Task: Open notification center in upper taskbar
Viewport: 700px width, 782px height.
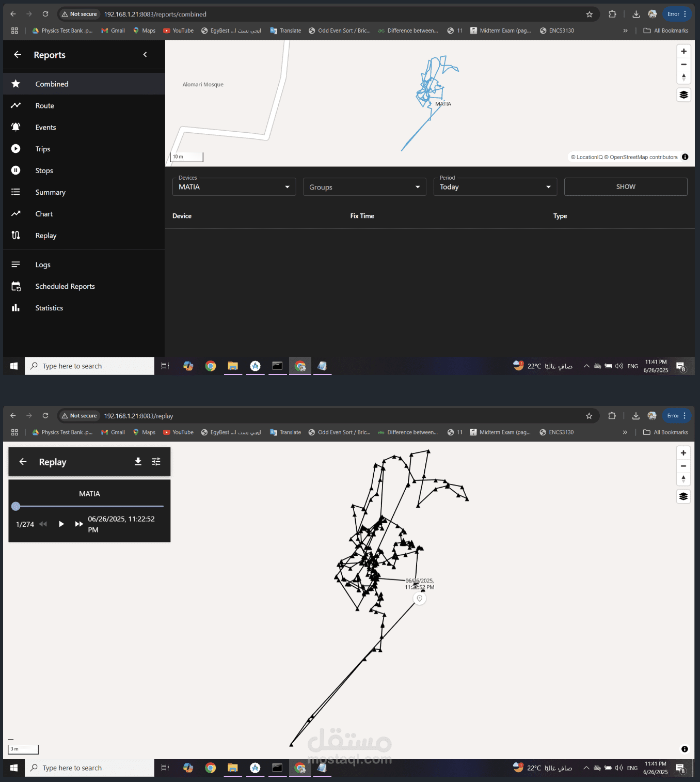Action: pos(681,366)
